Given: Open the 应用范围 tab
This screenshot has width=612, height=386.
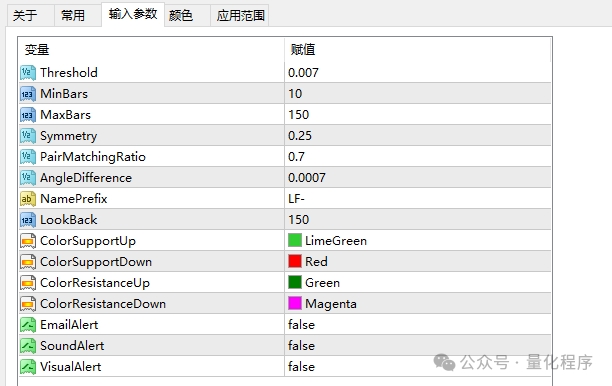Looking at the screenshot, I should click(x=240, y=16).
